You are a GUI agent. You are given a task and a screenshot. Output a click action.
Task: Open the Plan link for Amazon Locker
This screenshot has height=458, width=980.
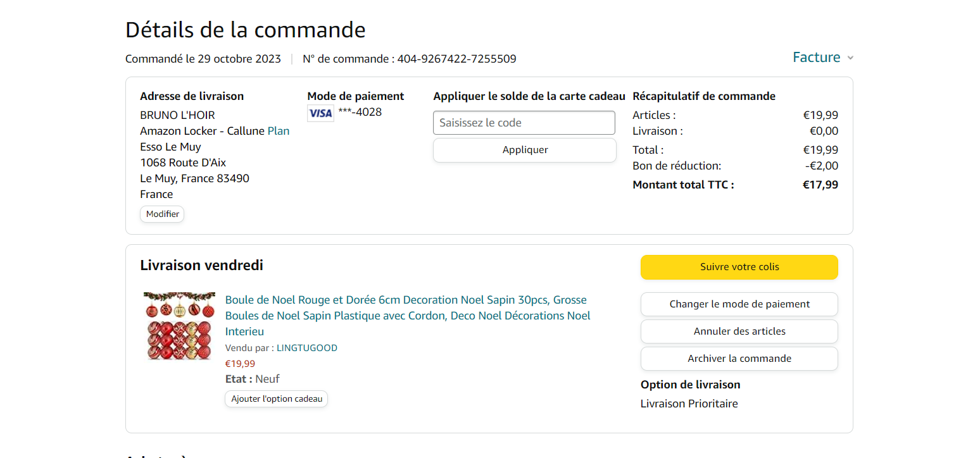click(x=279, y=131)
